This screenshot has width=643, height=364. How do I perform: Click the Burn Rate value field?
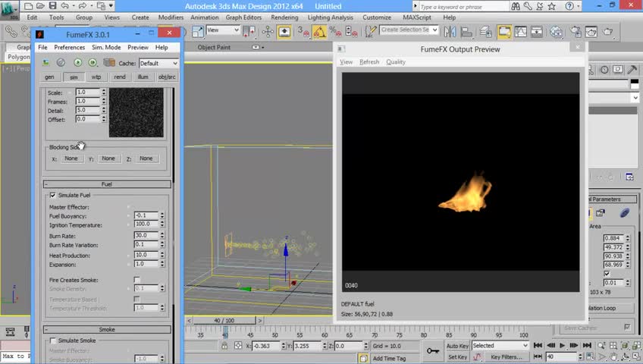point(146,235)
